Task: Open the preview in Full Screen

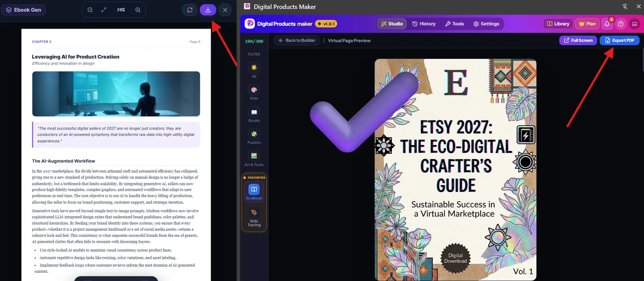Action: tap(578, 41)
